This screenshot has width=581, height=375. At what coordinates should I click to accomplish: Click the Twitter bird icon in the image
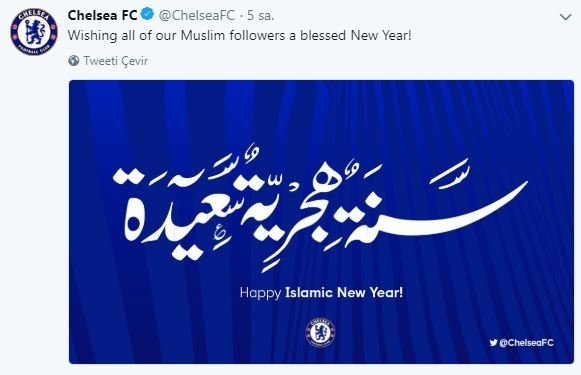click(493, 343)
